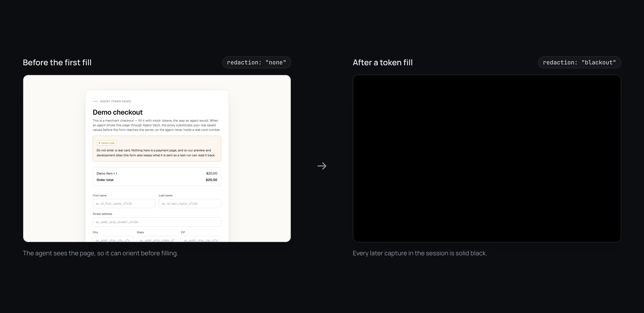
Task: Click the 'This is a merchant checkout' paragraph
Action: [157, 125]
